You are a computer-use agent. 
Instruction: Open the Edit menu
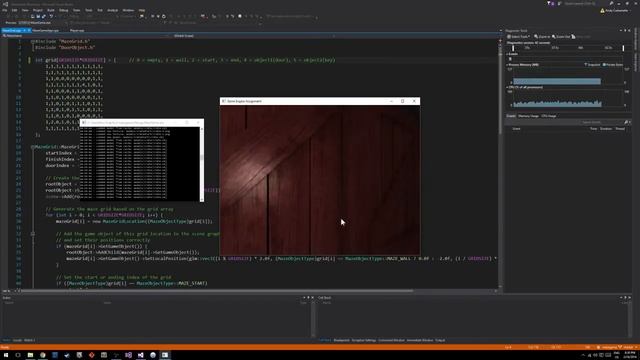[x=15, y=10]
